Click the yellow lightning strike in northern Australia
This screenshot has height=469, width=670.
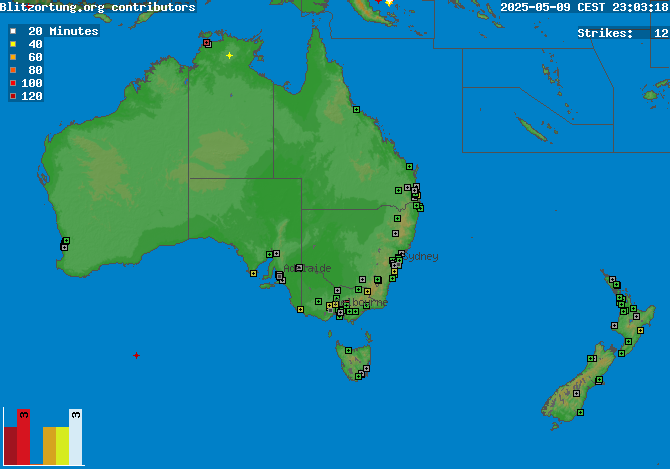229,56
